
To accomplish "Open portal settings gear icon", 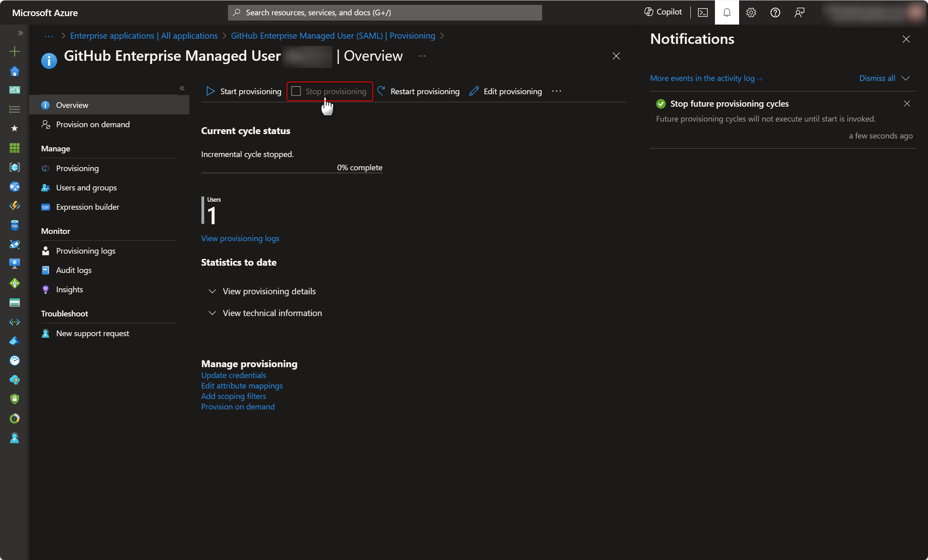I will coord(751,12).
